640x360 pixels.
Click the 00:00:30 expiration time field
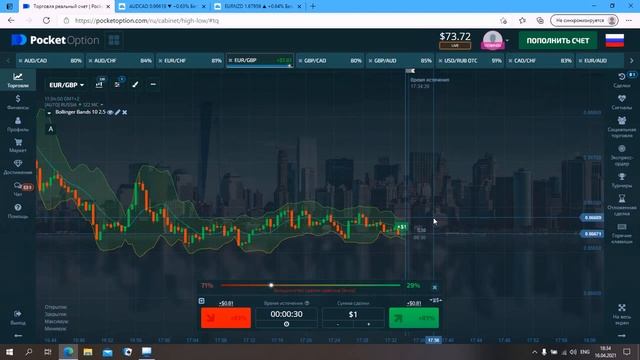287,314
